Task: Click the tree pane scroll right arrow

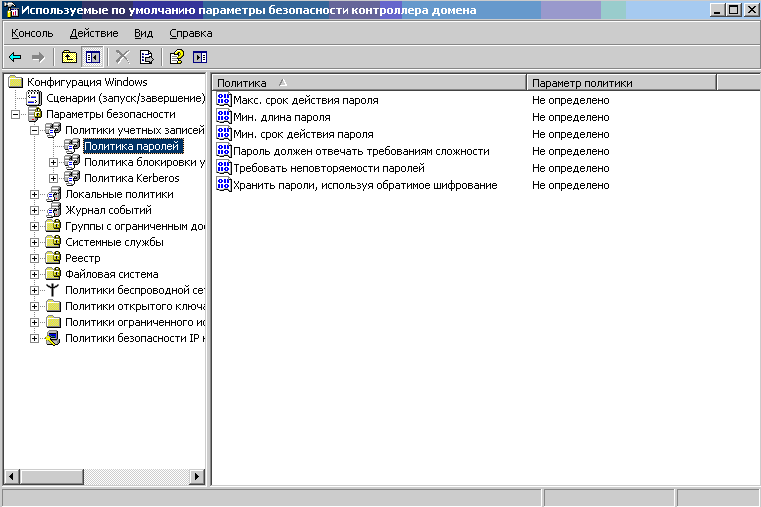Action: tap(197, 476)
